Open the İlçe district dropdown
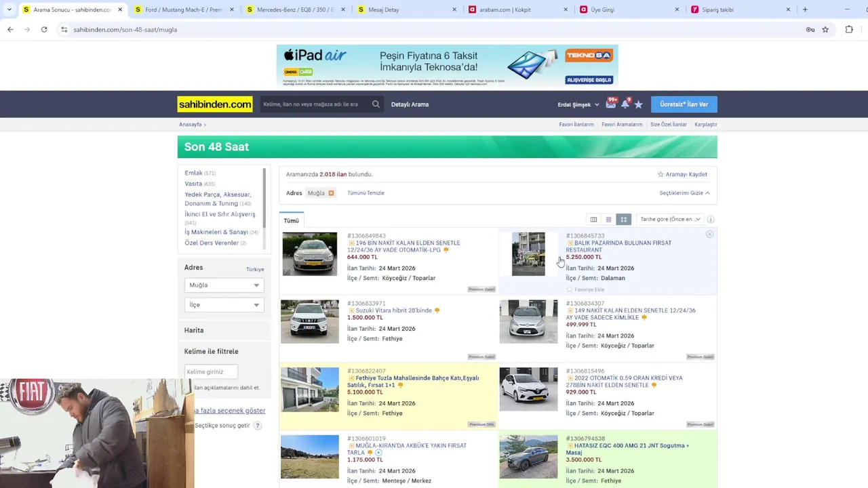 click(x=224, y=305)
